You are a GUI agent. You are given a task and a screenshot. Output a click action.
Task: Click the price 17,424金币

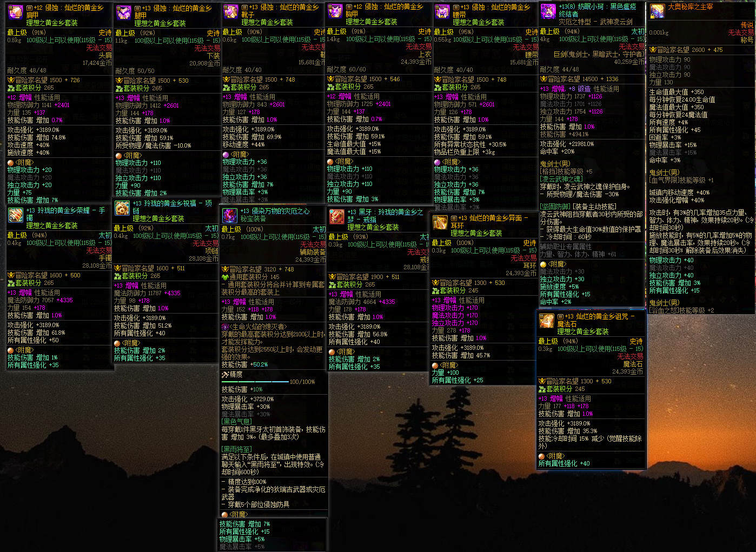97,63
